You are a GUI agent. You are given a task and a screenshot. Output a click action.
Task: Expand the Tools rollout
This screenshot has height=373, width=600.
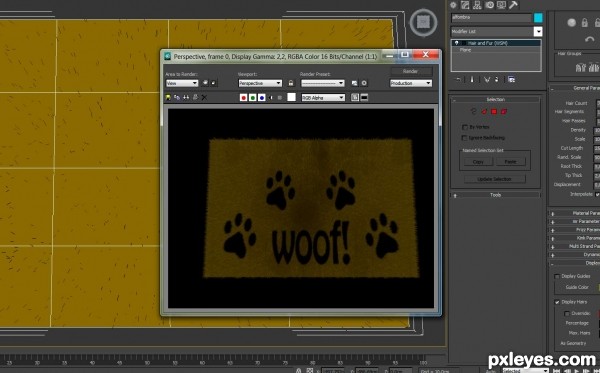pyautogui.click(x=496, y=195)
